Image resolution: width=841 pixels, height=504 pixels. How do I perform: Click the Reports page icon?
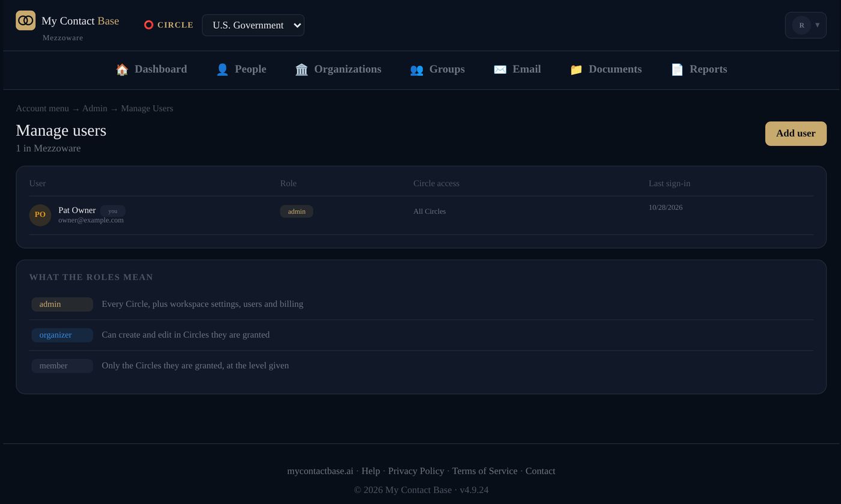(x=677, y=70)
